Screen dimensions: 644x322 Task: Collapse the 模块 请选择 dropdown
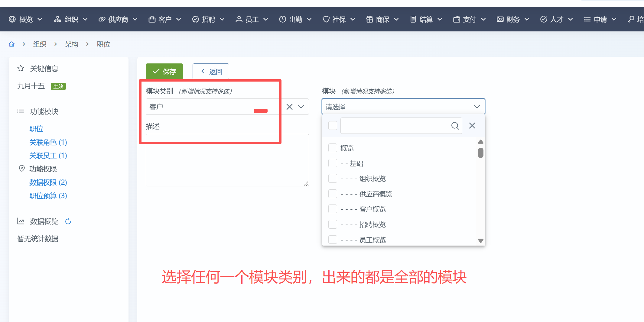pyautogui.click(x=477, y=107)
